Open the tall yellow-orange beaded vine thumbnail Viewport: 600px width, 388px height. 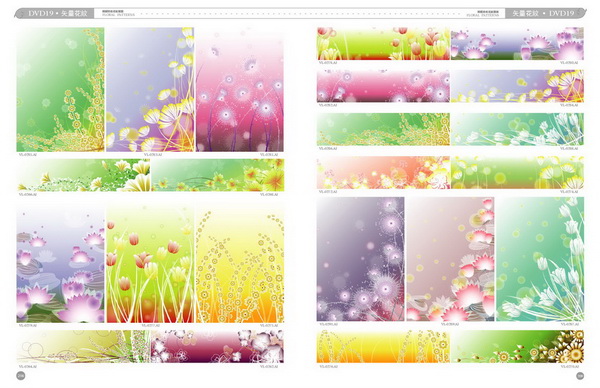[x=240, y=264]
